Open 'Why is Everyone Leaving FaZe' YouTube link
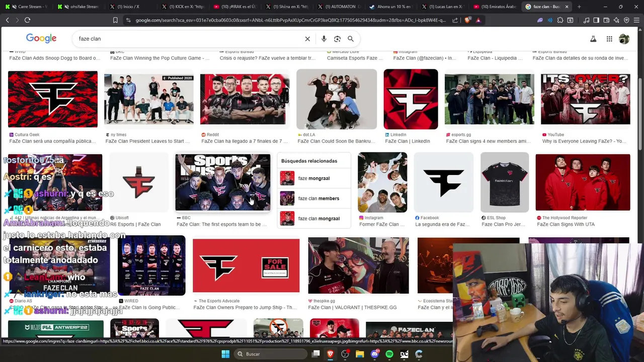Viewport: 644px width, 362px height. click(584, 141)
